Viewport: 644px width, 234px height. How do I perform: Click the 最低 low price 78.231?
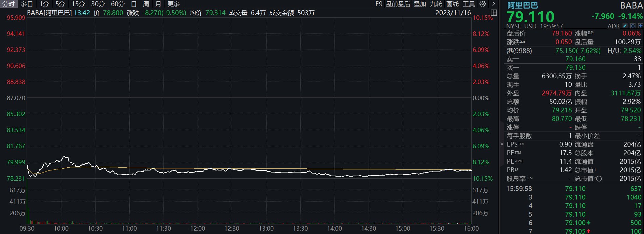pyautogui.click(x=631, y=119)
